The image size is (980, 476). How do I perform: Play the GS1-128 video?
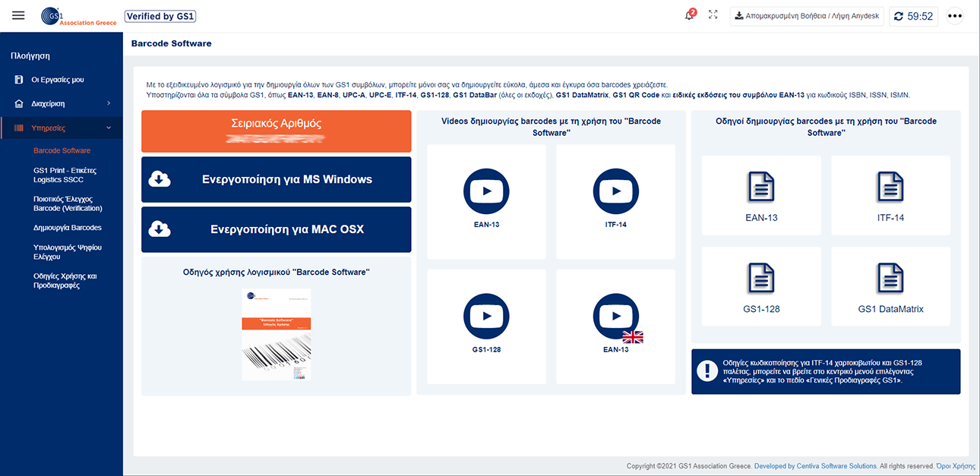click(486, 317)
